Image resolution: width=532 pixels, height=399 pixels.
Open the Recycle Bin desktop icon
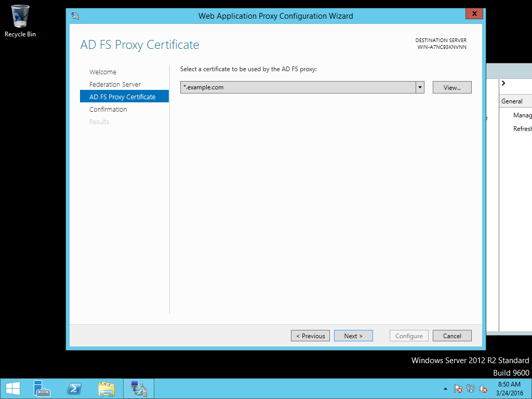tap(20, 21)
